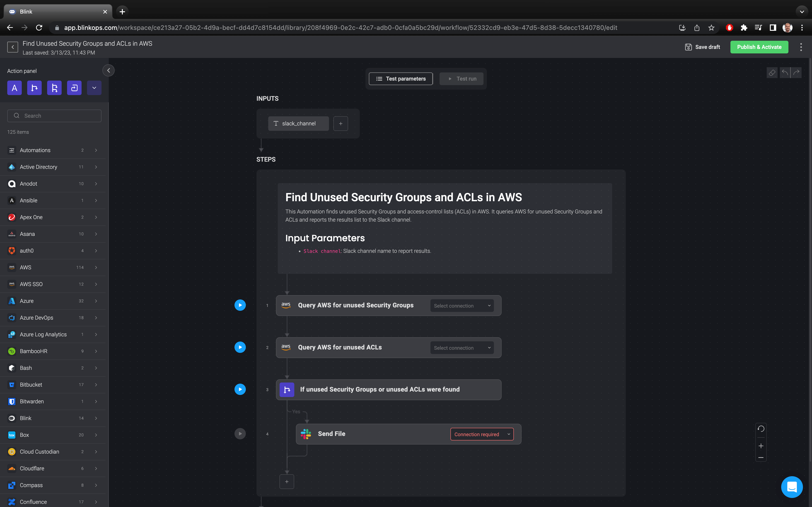The height and width of the screenshot is (507, 812).
Task: Run the Query AWS for unused ACLs step
Action: pos(240,347)
